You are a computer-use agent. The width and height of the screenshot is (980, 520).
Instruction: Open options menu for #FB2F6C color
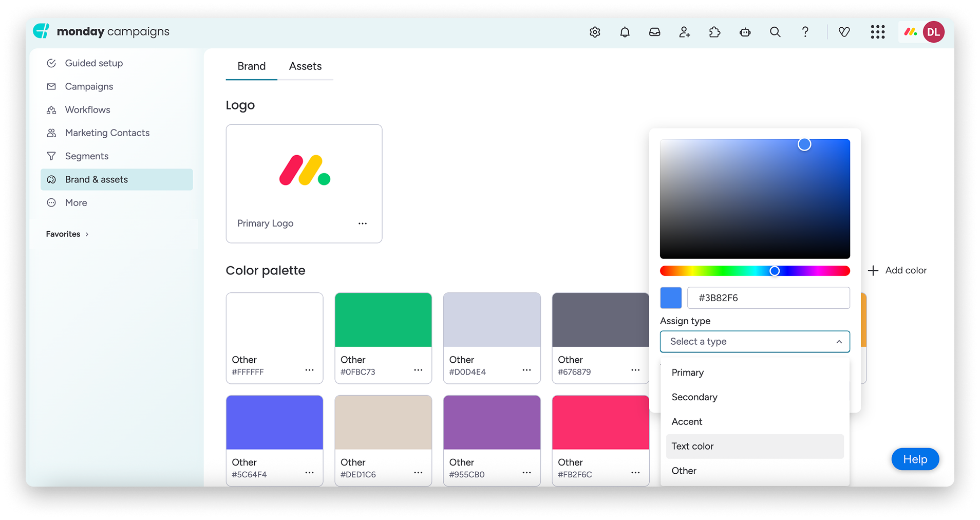pos(635,472)
